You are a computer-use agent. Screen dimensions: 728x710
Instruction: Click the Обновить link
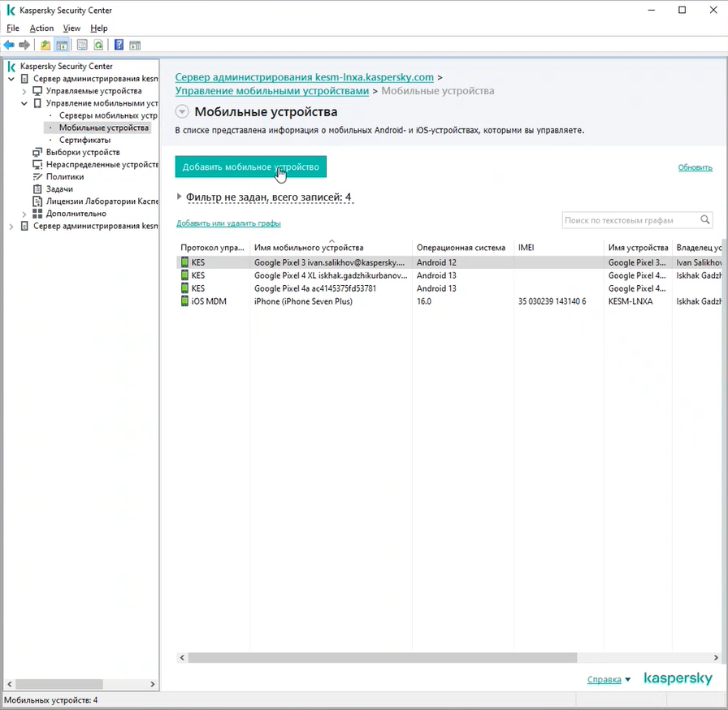[x=695, y=167]
